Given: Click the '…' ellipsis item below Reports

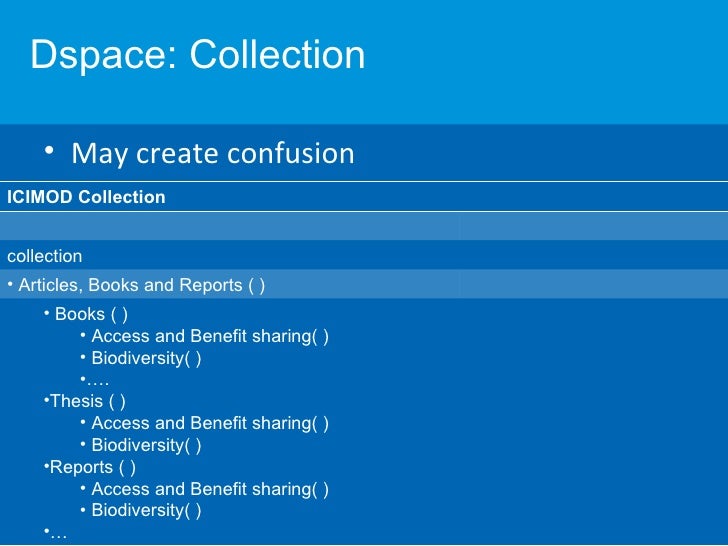Looking at the screenshot, I should [58, 533].
